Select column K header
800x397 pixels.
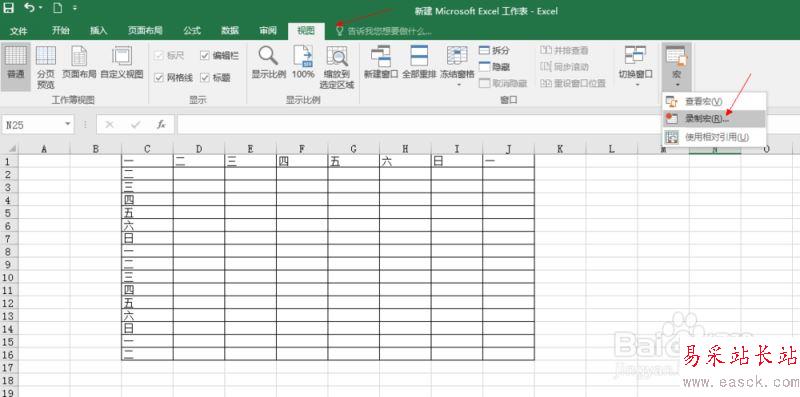[560, 149]
